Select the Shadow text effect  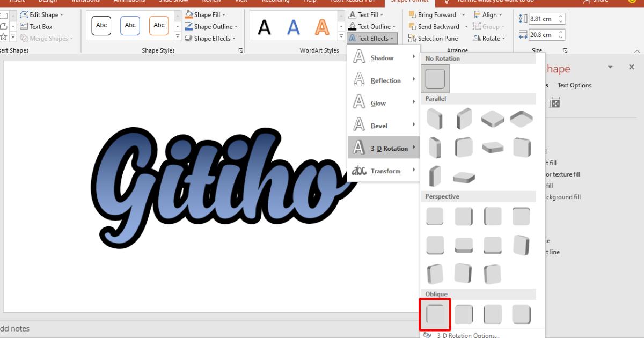tap(382, 57)
